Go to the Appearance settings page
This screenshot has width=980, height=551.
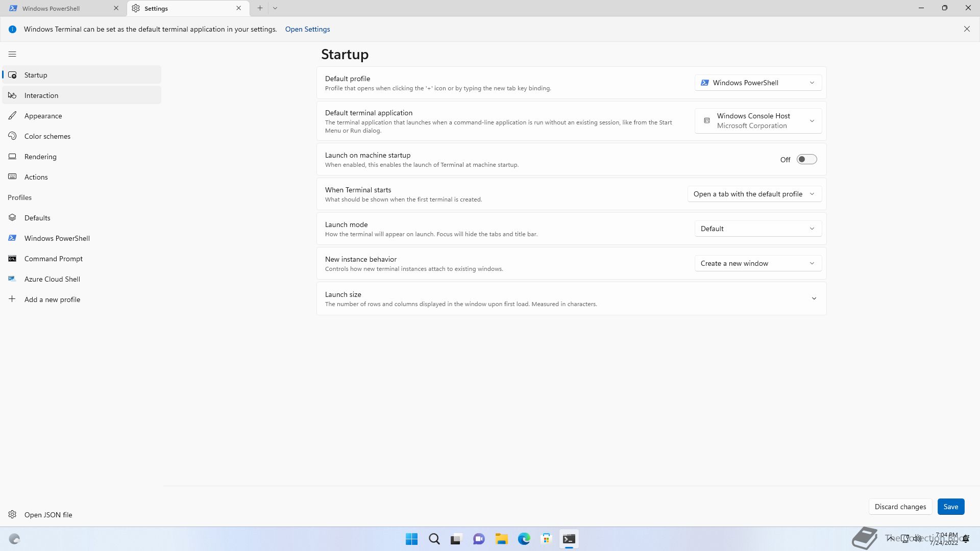82,116
